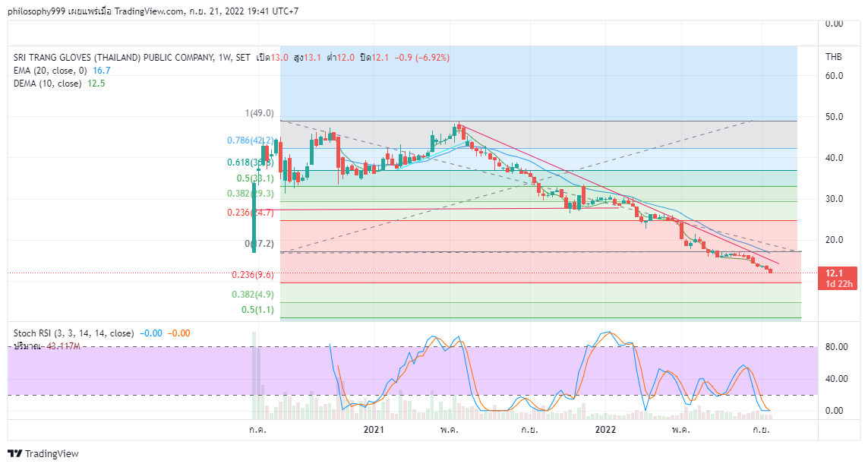Click the price change -0.9 (-6.92%)

421,58
